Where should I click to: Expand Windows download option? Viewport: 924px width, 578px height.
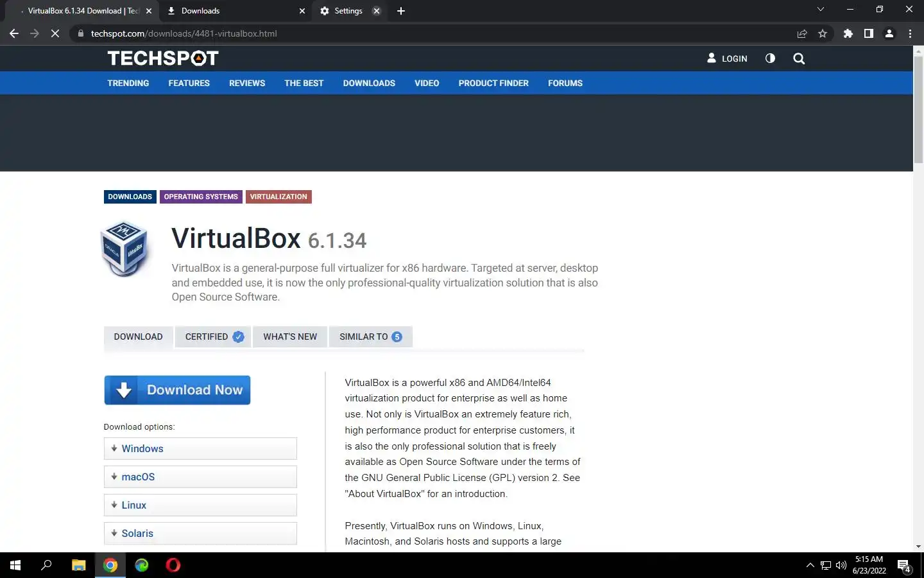point(200,448)
